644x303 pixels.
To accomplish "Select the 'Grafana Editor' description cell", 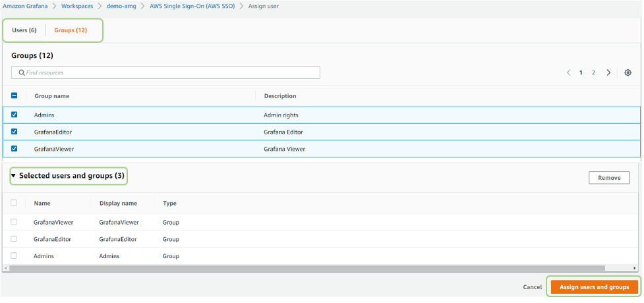I will [x=283, y=132].
